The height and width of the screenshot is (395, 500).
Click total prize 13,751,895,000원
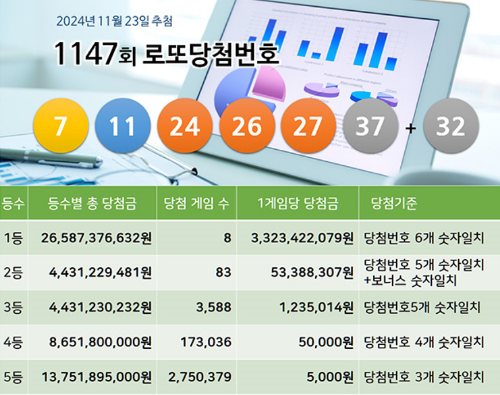pos(97,377)
